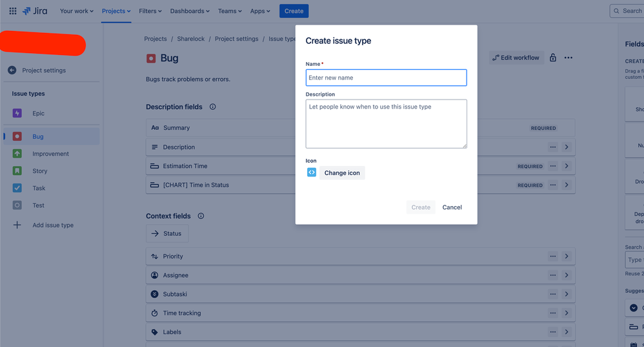Click the blue code icon preview in dialog
This screenshot has width=644, height=347.
coord(312,173)
